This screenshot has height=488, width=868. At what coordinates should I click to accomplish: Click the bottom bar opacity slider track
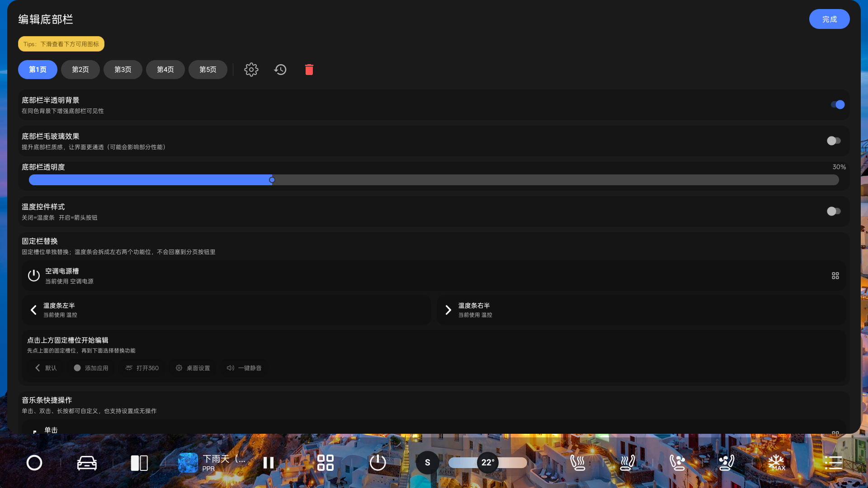point(434,180)
